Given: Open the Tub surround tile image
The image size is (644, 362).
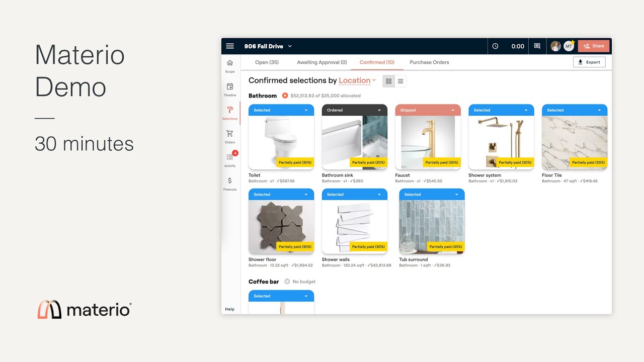Looking at the screenshot, I should tap(432, 227).
